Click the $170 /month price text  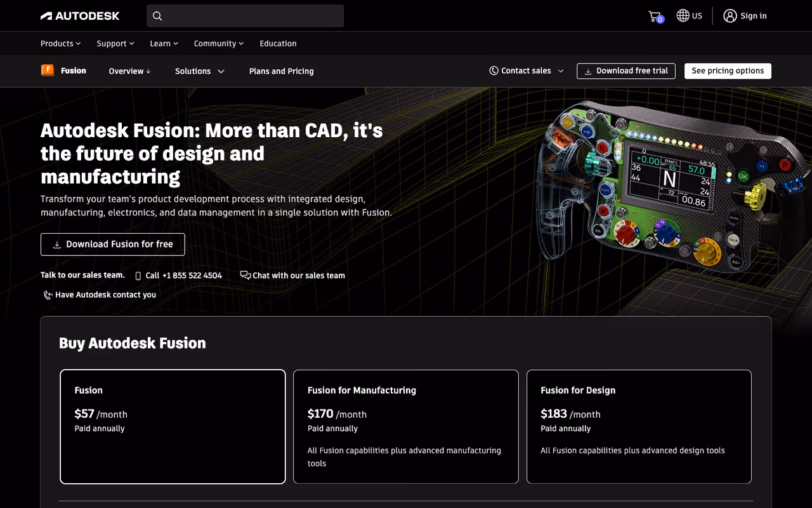tap(337, 414)
